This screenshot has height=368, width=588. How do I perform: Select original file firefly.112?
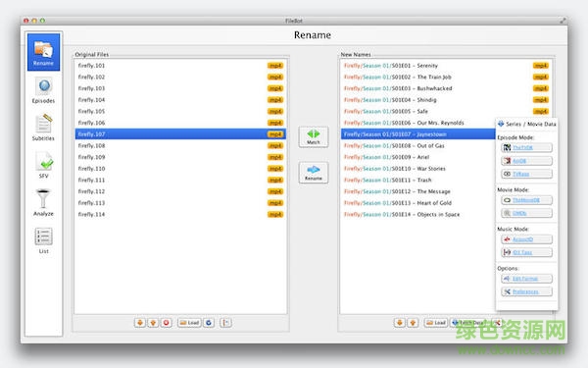click(180, 191)
